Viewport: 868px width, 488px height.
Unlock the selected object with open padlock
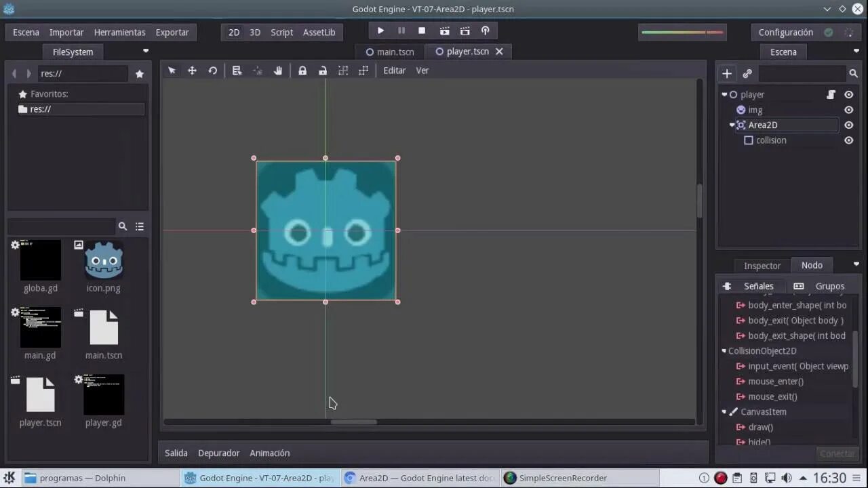[323, 70]
